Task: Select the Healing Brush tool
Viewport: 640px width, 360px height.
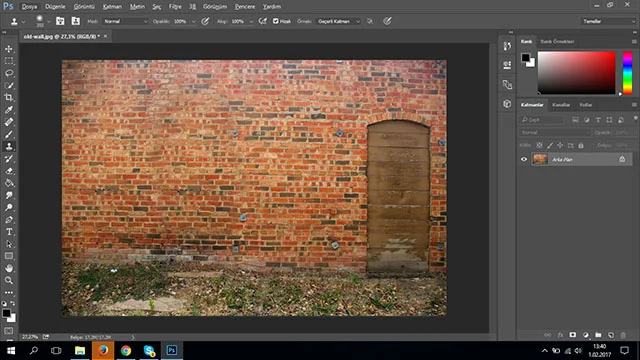Action: [x=9, y=122]
